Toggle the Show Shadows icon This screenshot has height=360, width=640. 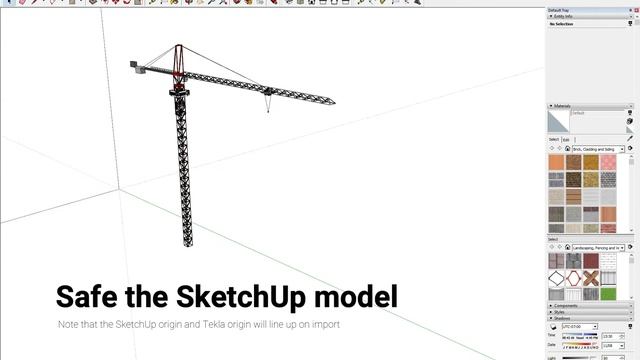click(x=553, y=327)
